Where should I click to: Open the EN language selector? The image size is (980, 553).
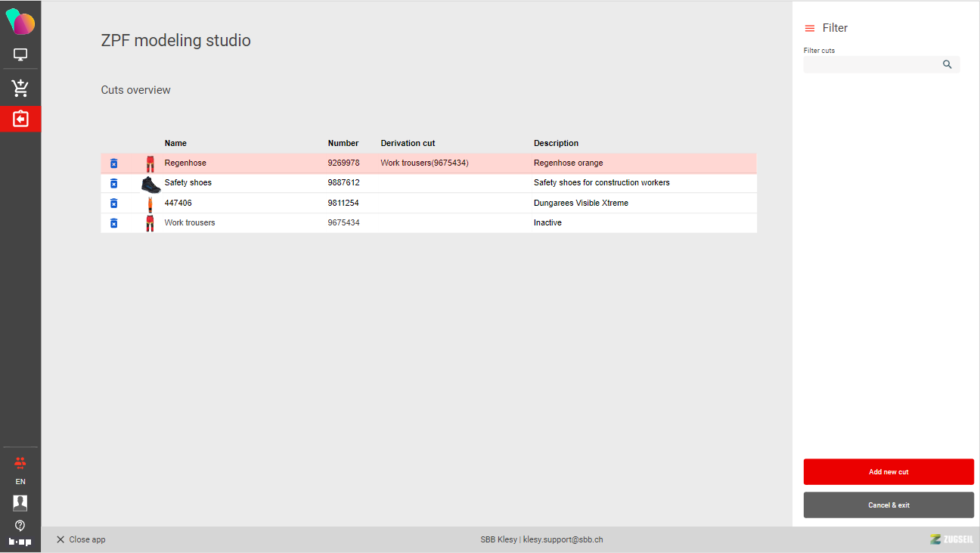[x=20, y=482]
